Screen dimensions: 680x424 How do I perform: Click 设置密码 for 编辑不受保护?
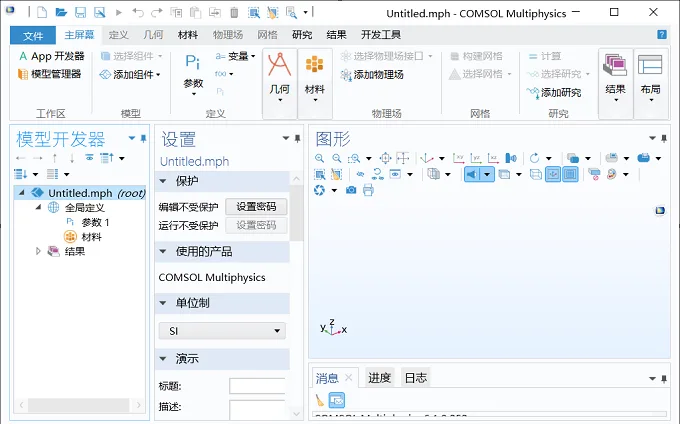[256, 207]
